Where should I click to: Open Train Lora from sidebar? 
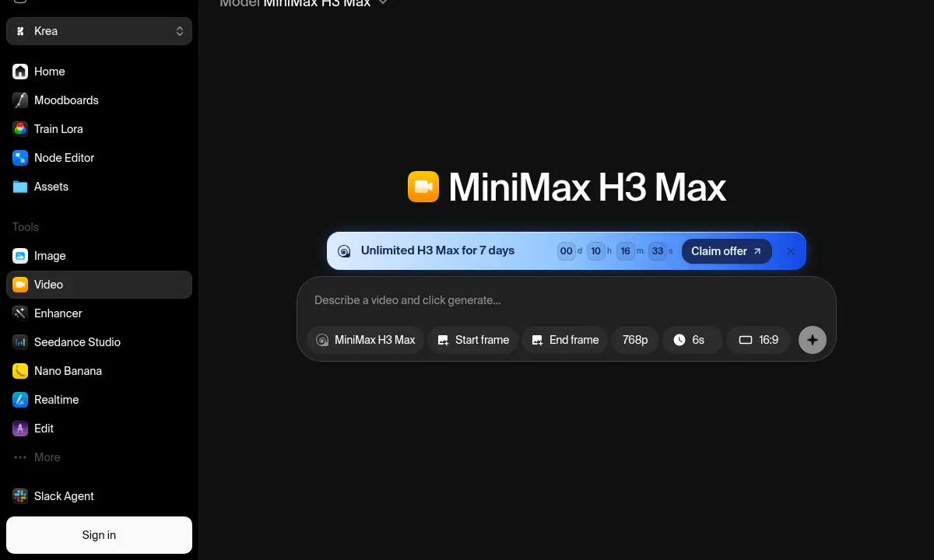coord(99,129)
